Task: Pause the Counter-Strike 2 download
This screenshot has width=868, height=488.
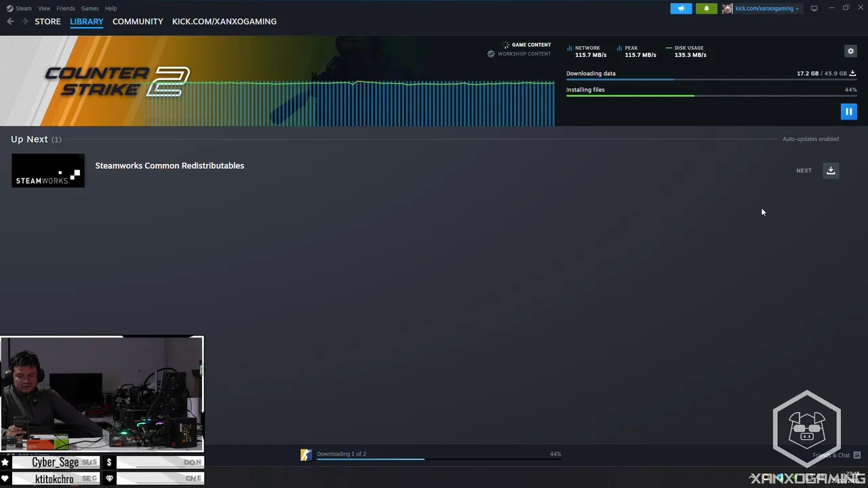Action: pos(848,112)
